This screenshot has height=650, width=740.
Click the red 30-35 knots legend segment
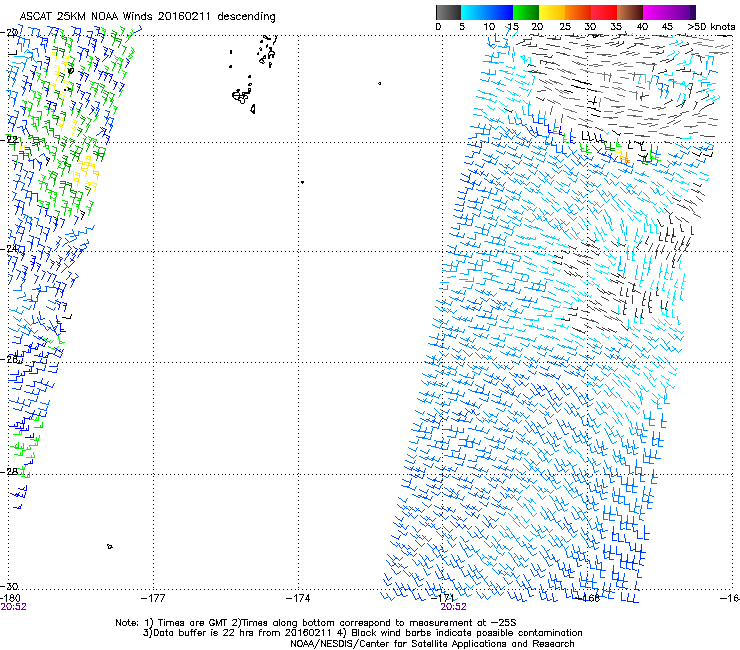tap(604, 12)
